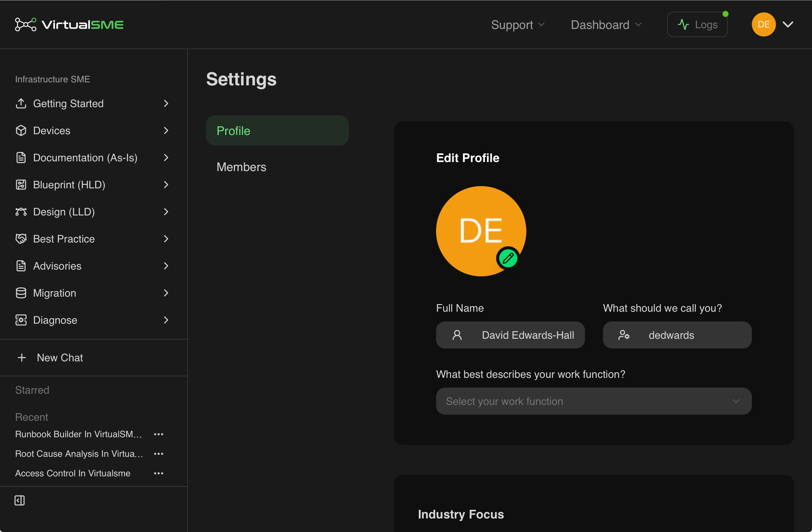Click the Documentation (As-Is) file icon

(x=21, y=158)
